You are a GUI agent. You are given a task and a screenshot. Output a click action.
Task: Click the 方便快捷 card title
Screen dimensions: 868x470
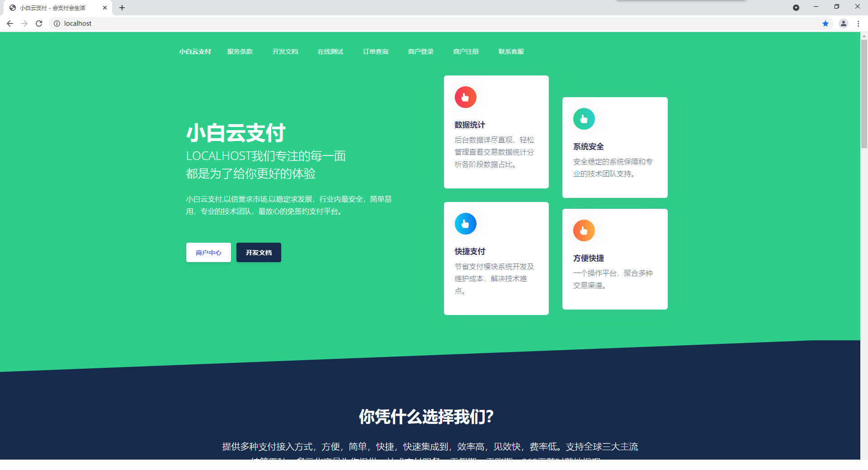(x=588, y=258)
